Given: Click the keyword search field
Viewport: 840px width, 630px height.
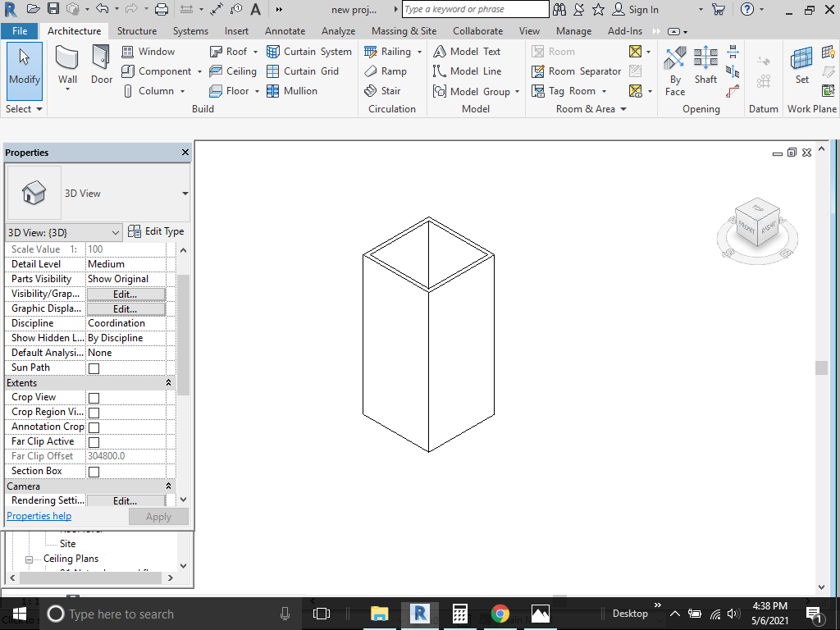Looking at the screenshot, I should [476, 9].
